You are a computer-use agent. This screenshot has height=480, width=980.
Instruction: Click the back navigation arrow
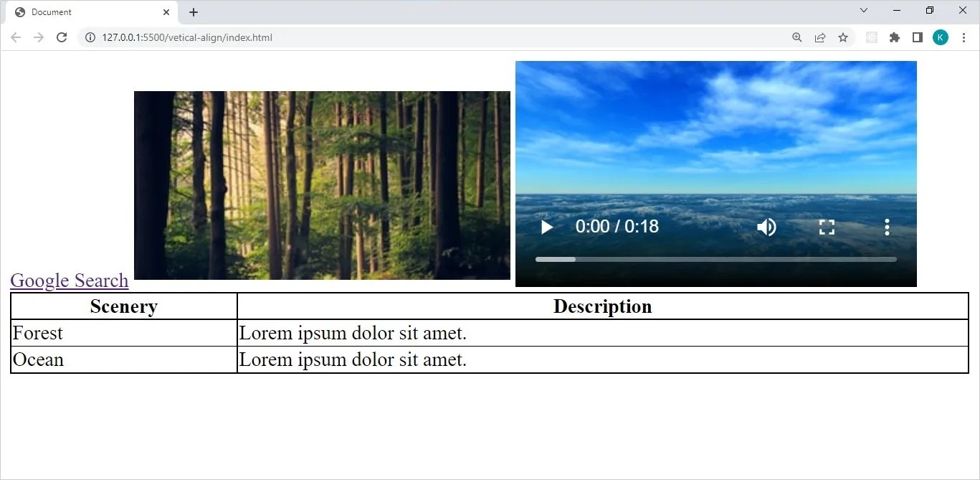click(x=15, y=37)
